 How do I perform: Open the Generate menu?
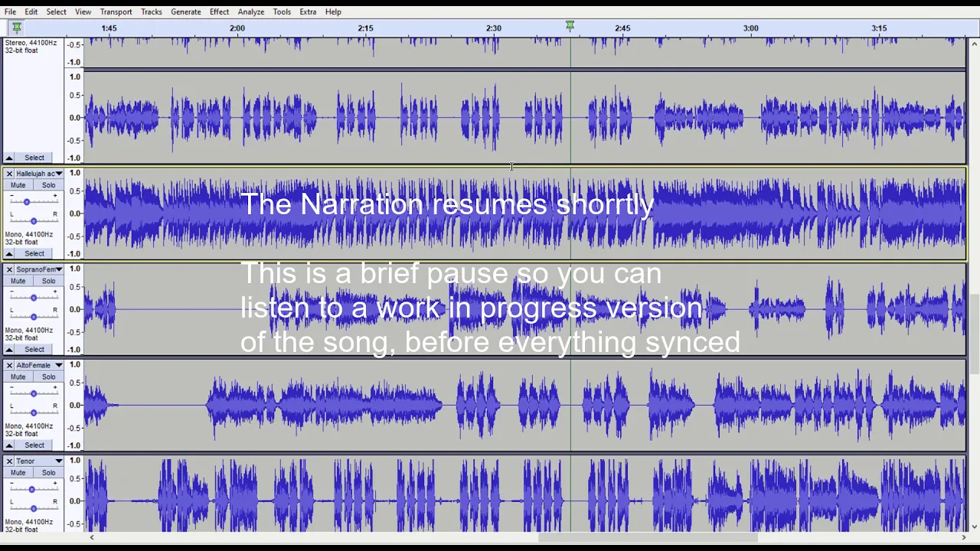pos(185,11)
